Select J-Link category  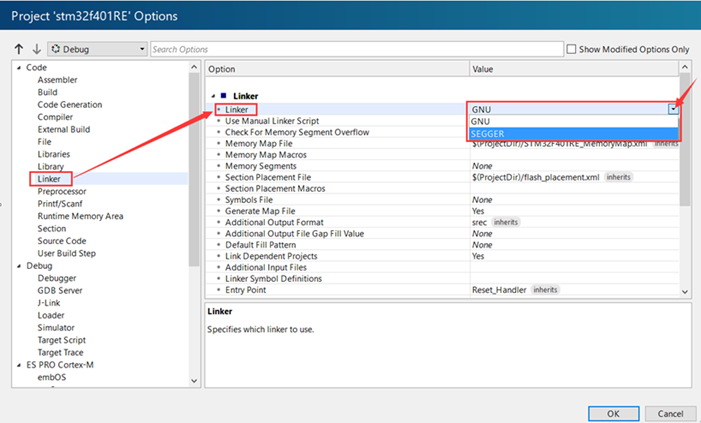(49, 303)
